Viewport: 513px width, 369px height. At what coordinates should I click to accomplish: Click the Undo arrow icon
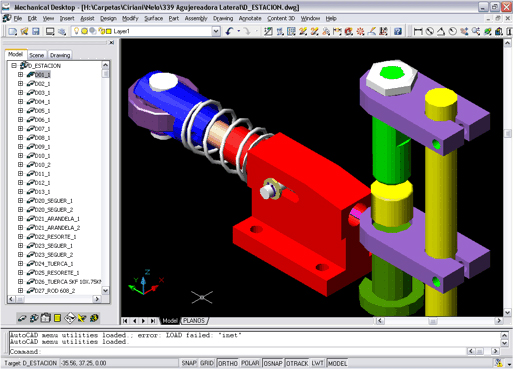[x=229, y=31]
